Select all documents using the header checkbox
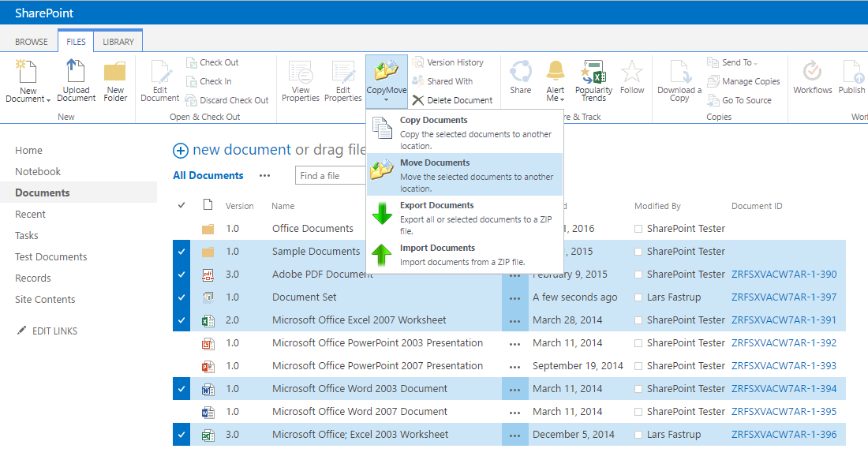The height and width of the screenshot is (471, 868). click(181, 205)
